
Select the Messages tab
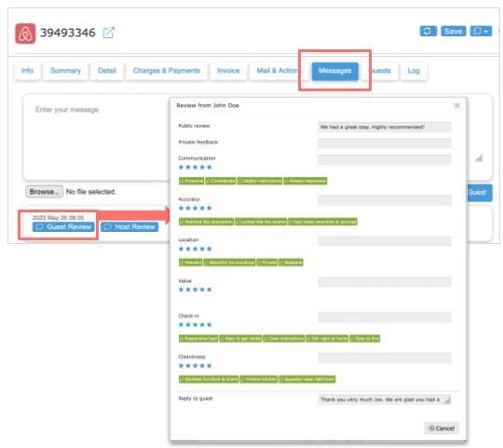(x=335, y=71)
